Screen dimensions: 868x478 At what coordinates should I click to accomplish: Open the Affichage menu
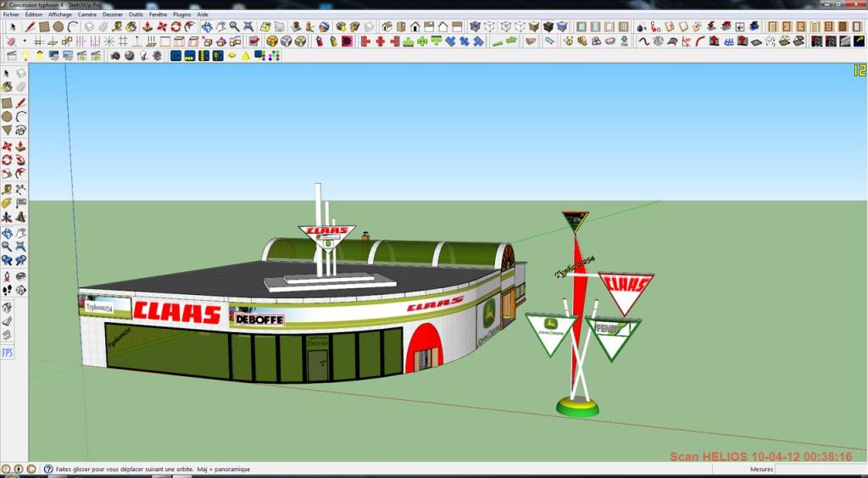point(60,14)
